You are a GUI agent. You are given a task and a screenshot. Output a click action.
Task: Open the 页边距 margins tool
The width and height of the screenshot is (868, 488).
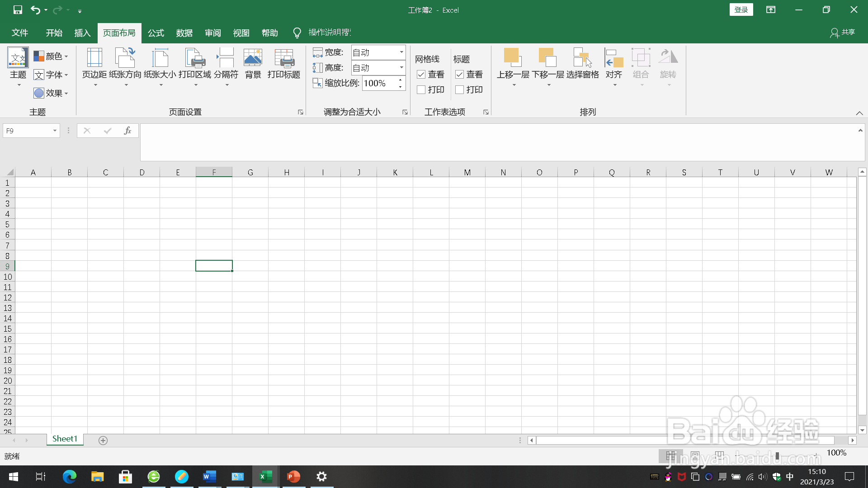[94, 58]
